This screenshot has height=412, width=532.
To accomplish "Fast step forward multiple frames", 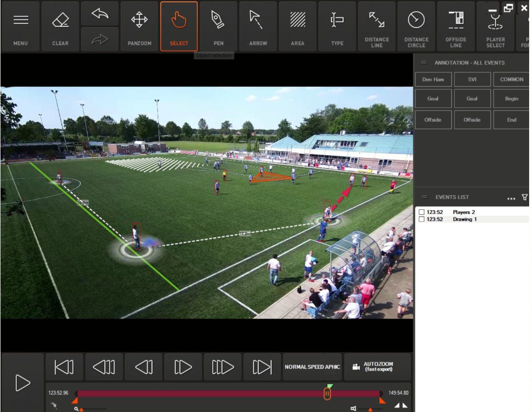I will pos(222,367).
